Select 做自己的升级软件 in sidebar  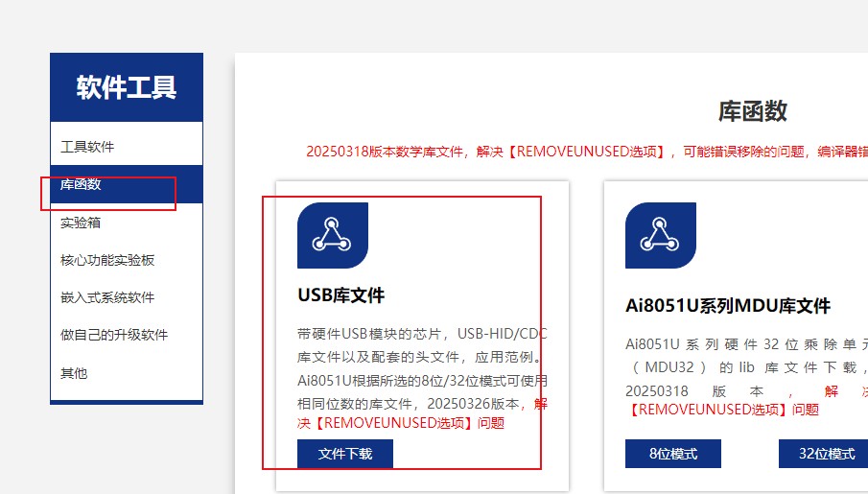(x=114, y=335)
